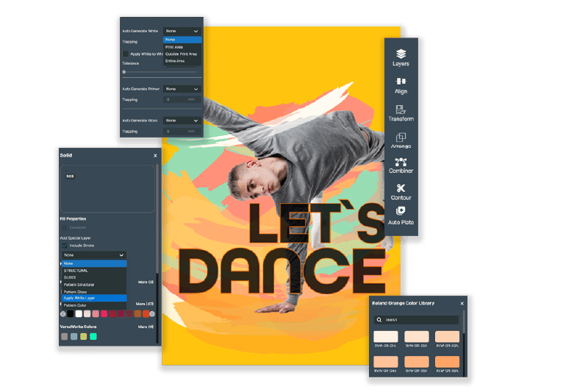
Task: Click the color library search field
Action: 419,320
